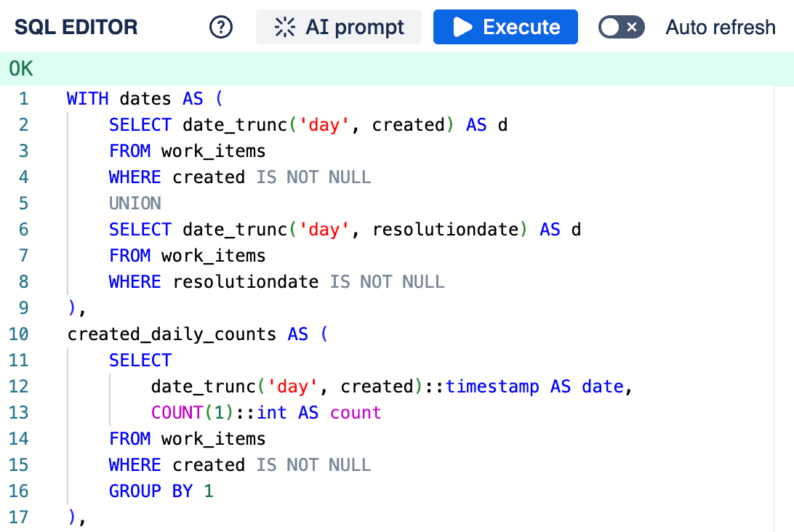Select line number 1 in gutter
Viewport: 794px width, 532px height.
24,98
